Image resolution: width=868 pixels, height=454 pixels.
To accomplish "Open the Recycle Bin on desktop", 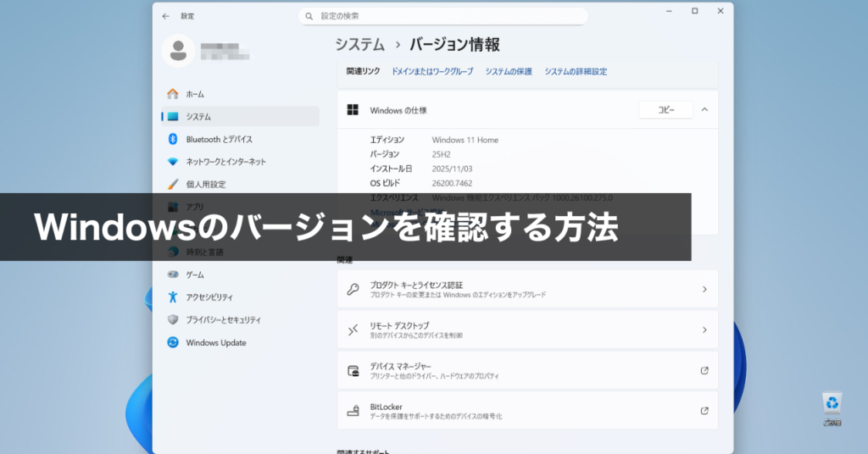I will point(832,403).
